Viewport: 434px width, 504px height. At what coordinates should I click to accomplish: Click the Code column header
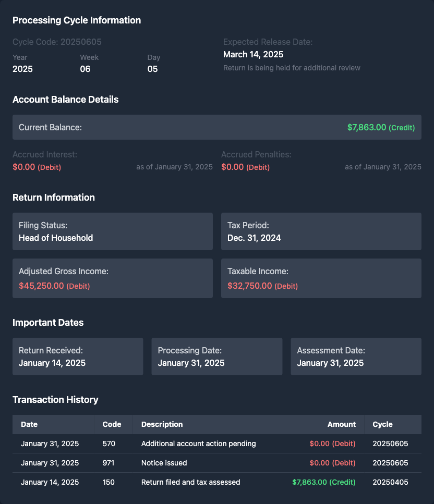click(112, 424)
